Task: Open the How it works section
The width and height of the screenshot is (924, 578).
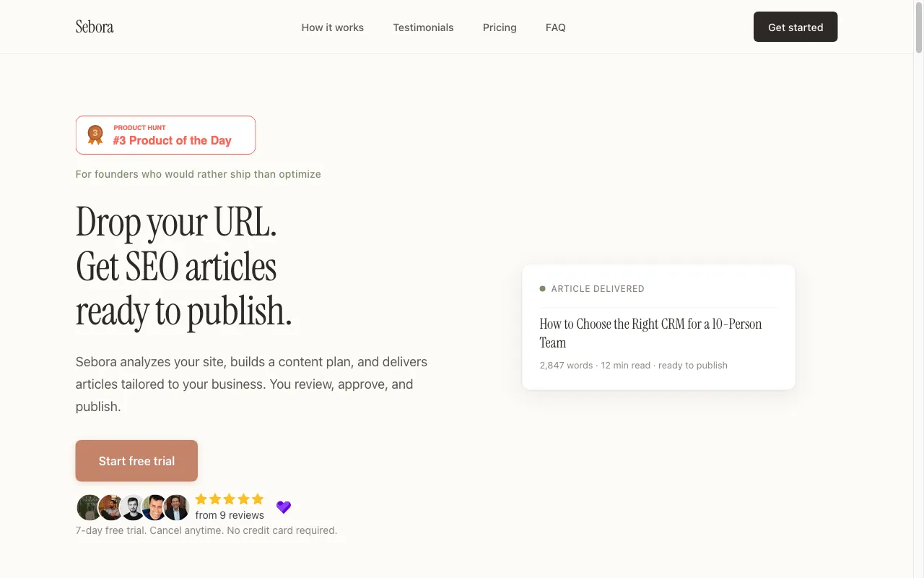Action: [333, 27]
